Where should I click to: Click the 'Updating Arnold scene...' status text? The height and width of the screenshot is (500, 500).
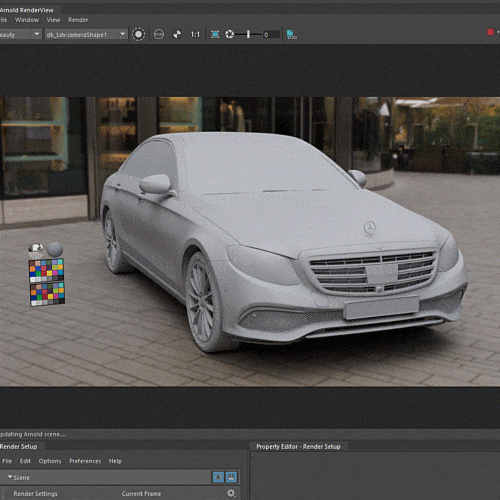(x=33, y=434)
